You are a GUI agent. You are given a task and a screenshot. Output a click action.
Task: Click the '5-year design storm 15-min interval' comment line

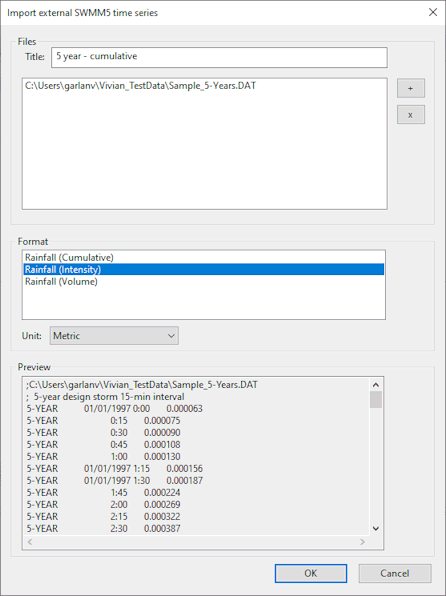click(x=105, y=397)
